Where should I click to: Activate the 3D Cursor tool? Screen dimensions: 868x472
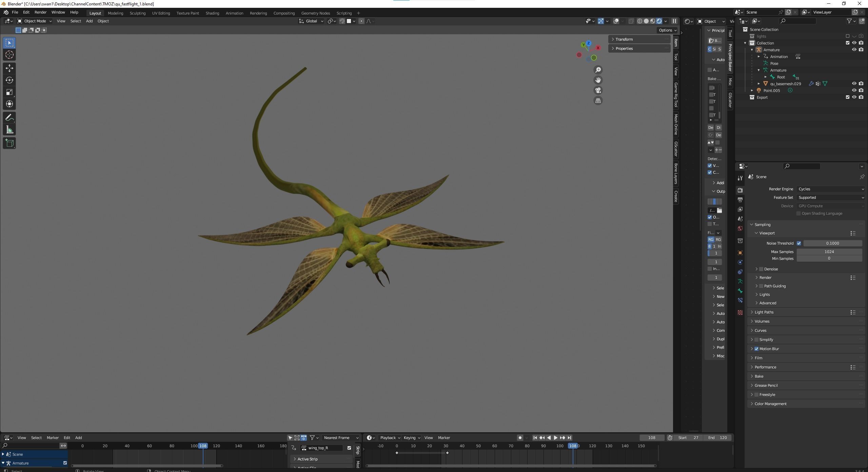pyautogui.click(x=9, y=55)
